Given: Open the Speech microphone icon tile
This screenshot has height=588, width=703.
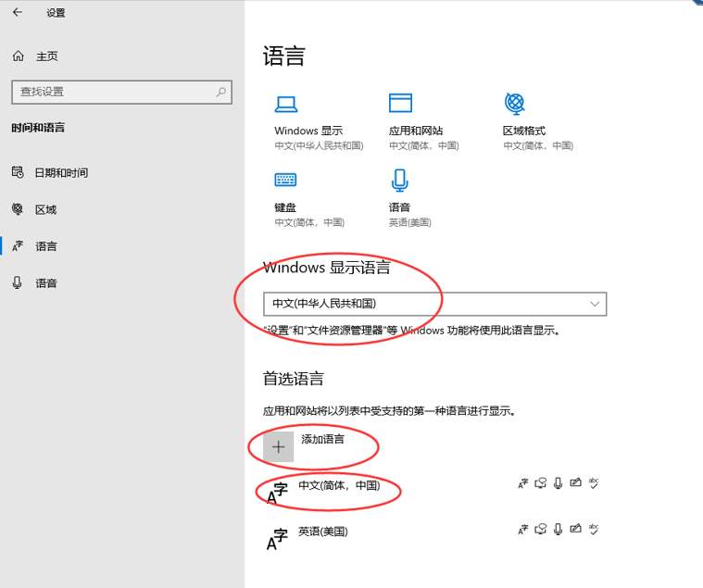Looking at the screenshot, I should pos(399,180).
